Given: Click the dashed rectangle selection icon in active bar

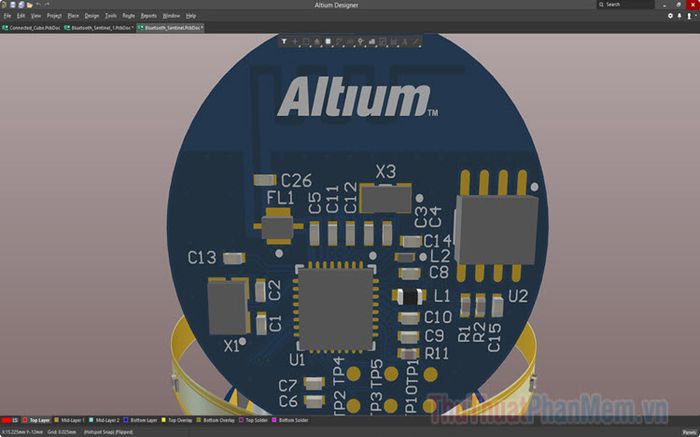Looking at the screenshot, I should click(306, 42).
